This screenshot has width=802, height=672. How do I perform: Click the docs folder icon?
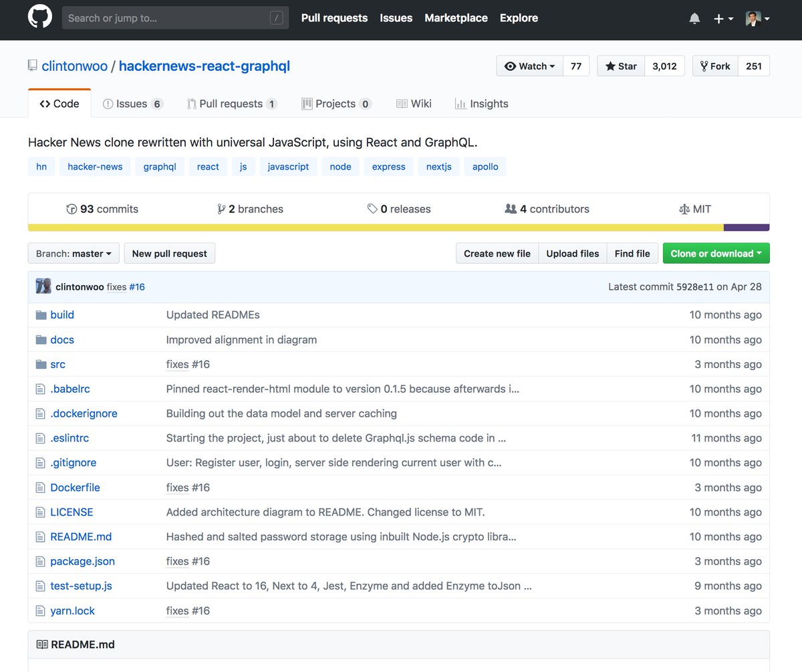(41, 339)
